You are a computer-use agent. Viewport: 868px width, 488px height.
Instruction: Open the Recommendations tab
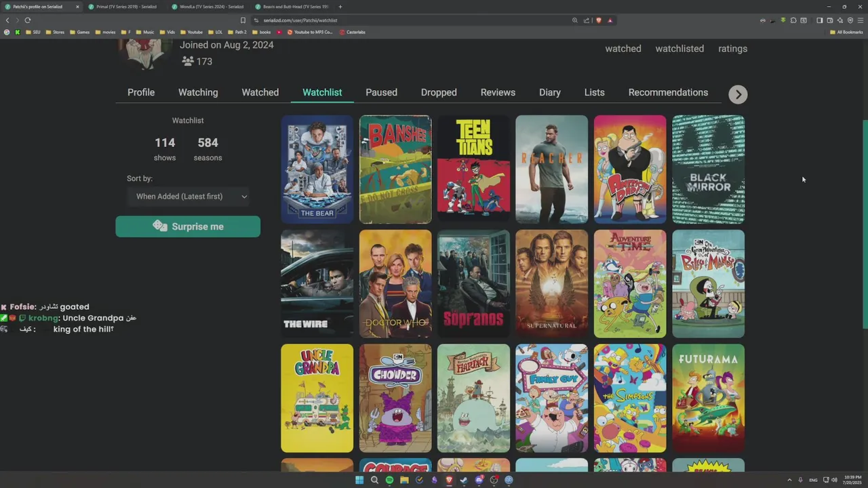coord(668,92)
